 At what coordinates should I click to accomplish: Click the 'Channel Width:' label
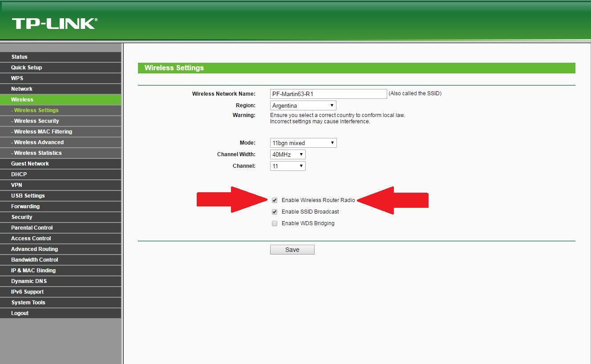pyautogui.click(x=236, y=154)
